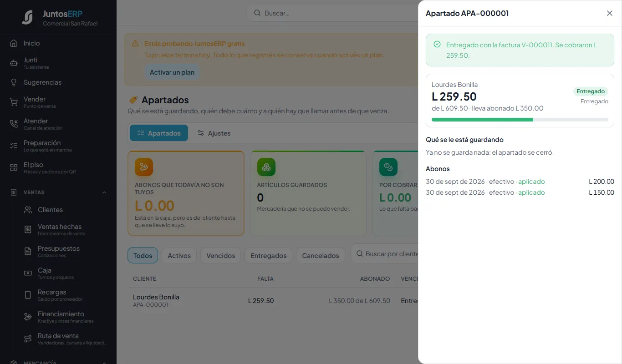The width and height of the screenshot is (622, 364).
Task: Click the Caja cash icon
Action: point(28,273)
